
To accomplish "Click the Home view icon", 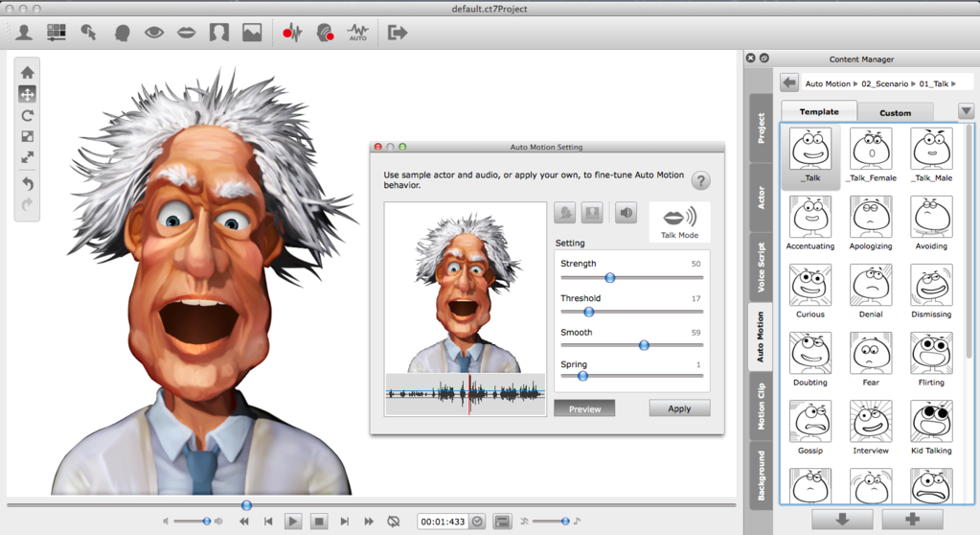I will click(28, 73).
